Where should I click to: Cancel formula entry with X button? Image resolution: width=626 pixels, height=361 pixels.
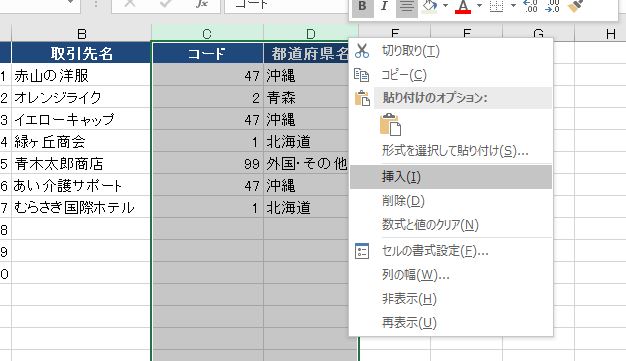130,4
